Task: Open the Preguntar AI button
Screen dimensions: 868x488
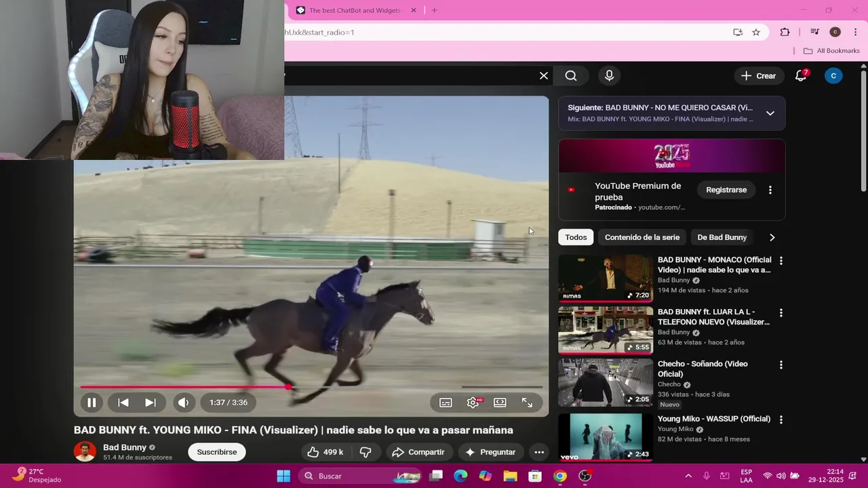Action: pos(490,452)
